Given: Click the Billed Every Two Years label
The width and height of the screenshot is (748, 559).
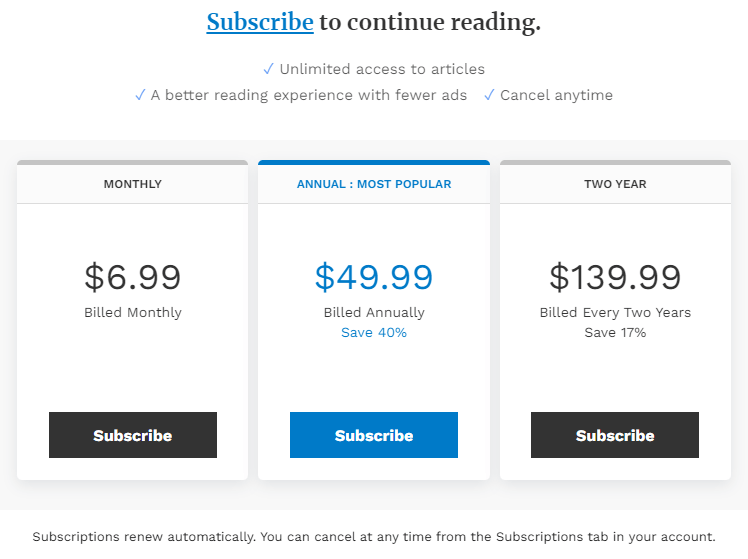Looking at the screenshot, I should 615,313.
